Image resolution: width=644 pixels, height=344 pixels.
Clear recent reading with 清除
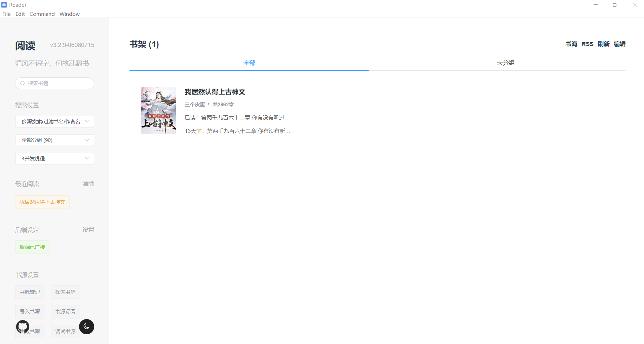click(88, 184)
